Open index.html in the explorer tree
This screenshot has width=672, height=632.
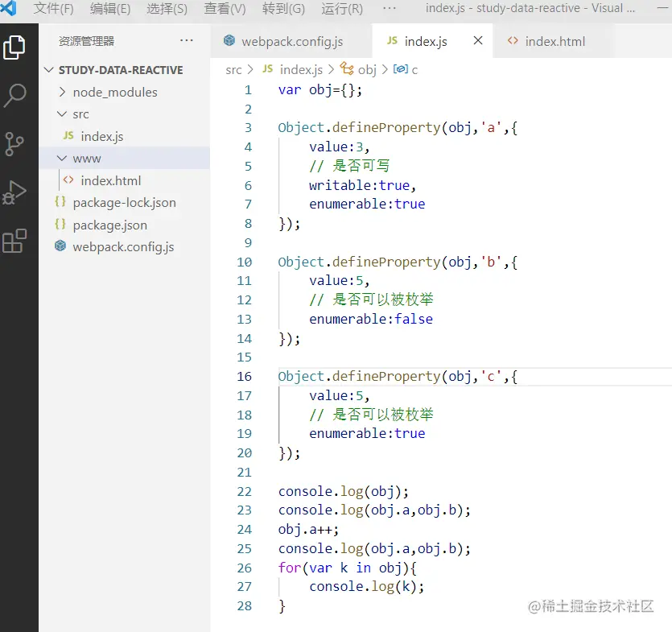click(x=124, y=180)
